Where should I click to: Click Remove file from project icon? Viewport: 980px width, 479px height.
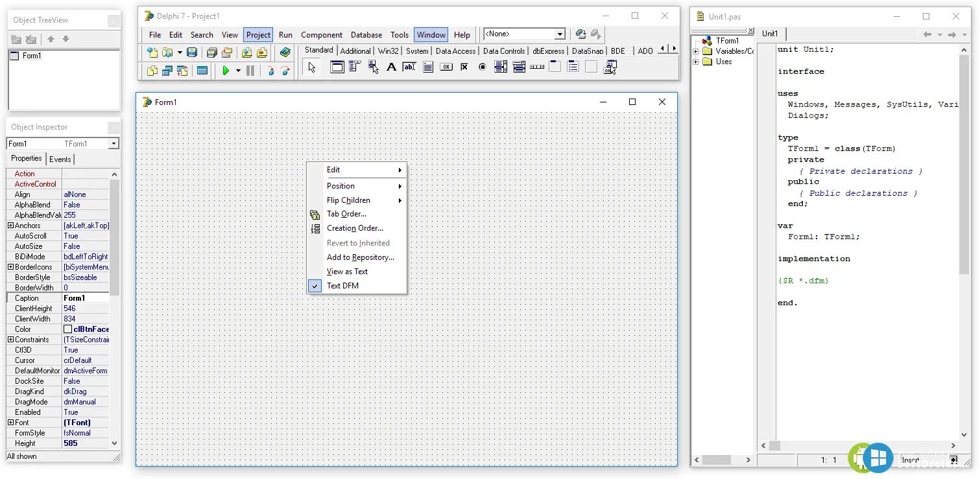click(262, 53)
